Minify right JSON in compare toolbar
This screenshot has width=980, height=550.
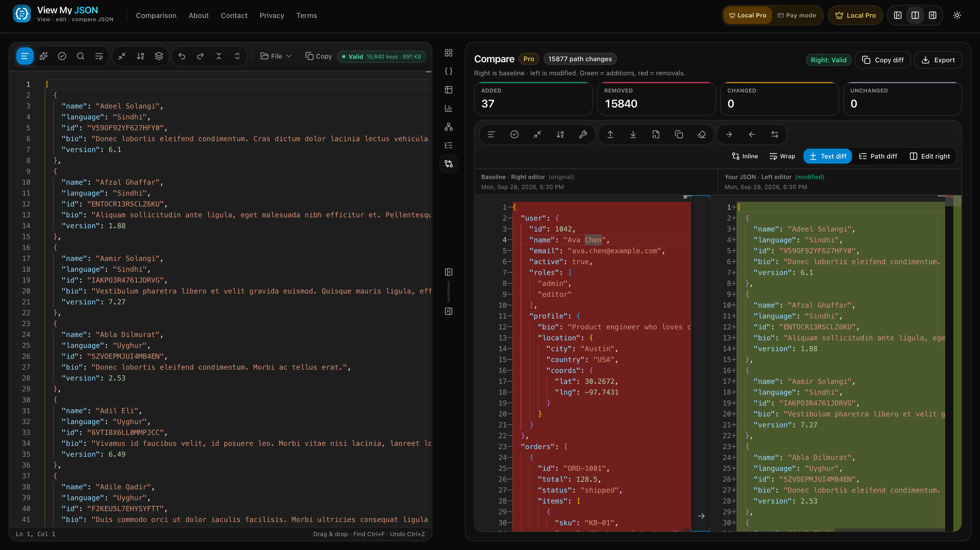[x=537, y=135]
